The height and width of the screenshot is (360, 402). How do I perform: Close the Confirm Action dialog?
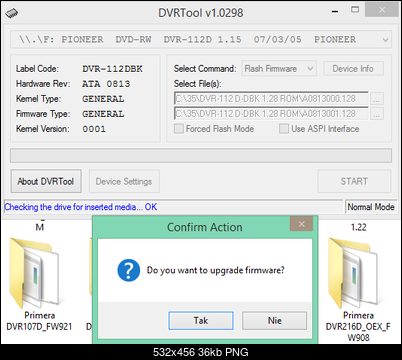[301, 224]
